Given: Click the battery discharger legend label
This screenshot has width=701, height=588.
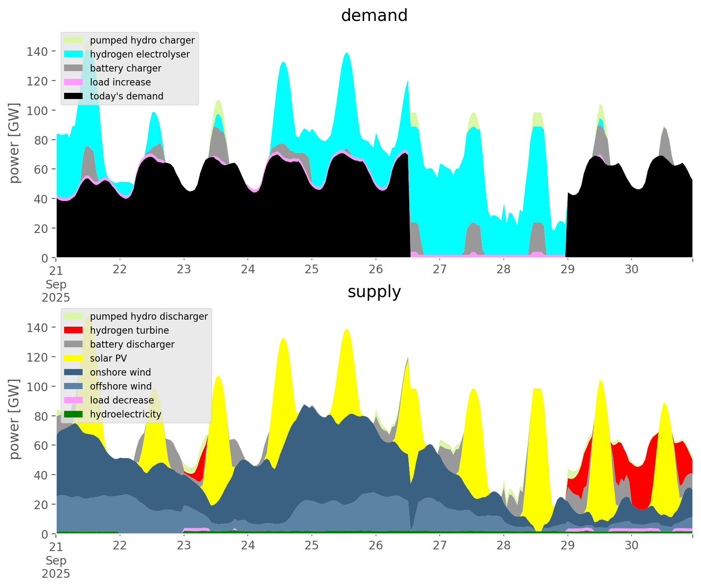Looking at the screenshot, I should [x=132, y=344].
